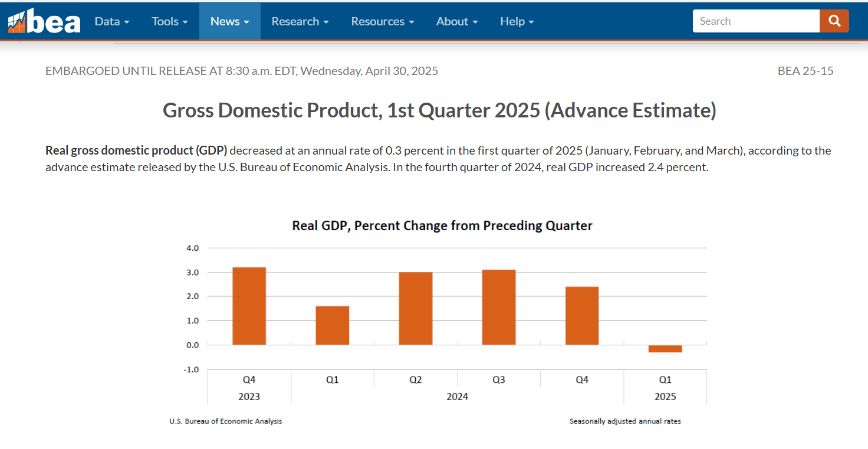Click the Q2 2024 chart bar
Viewport: 868px width, 449px height.
pyautogui.click(x=416, y=308)
